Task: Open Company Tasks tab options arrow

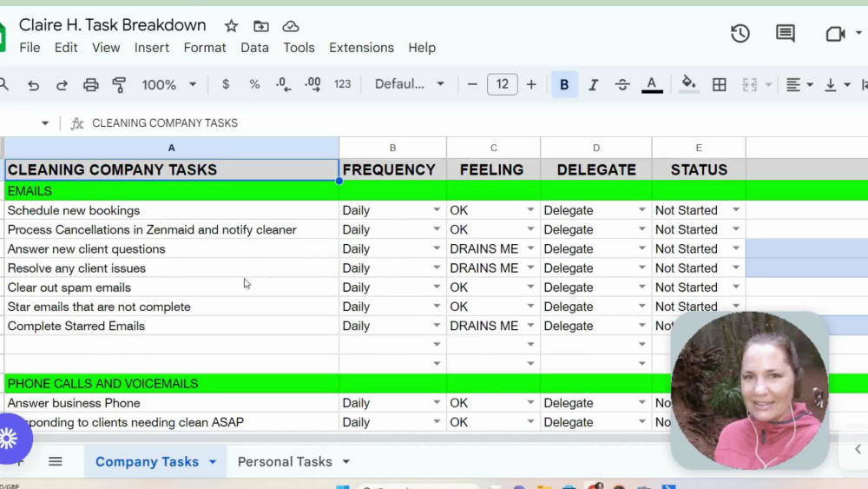Action: click(213, 462)
